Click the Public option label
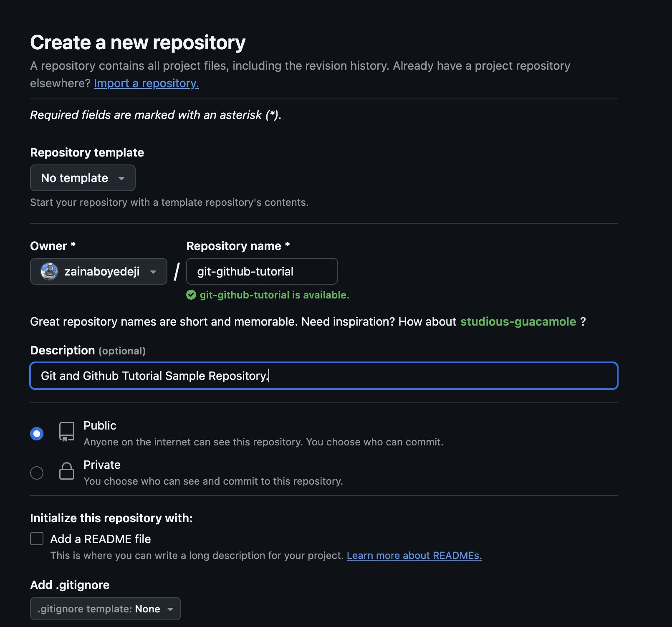The width and height of the screenshot is (672, 627). click(100, 425)
